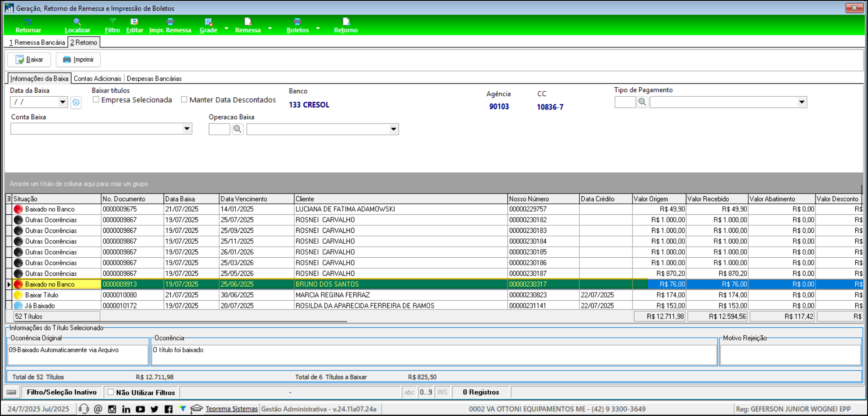Expand the Boletos toolbar dropdown arrow

(x=318, y=28)
